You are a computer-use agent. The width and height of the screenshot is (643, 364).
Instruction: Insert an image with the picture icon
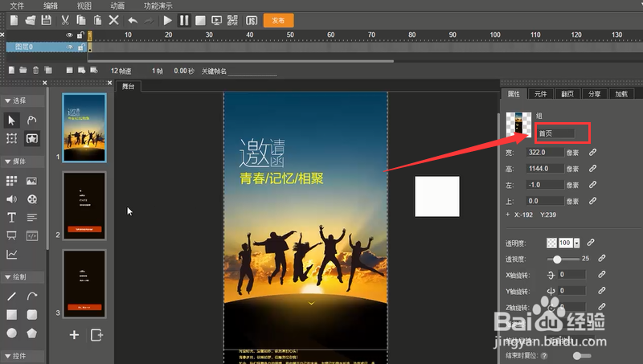[31, 181]
